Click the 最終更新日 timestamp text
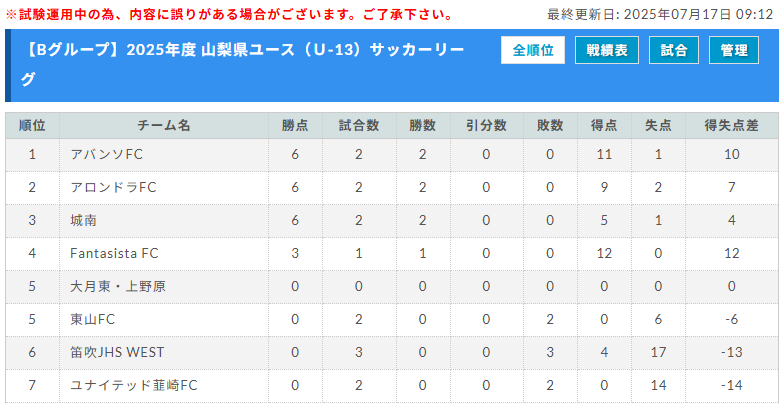The width and height of the screenshot is (784, 410). 660,14
